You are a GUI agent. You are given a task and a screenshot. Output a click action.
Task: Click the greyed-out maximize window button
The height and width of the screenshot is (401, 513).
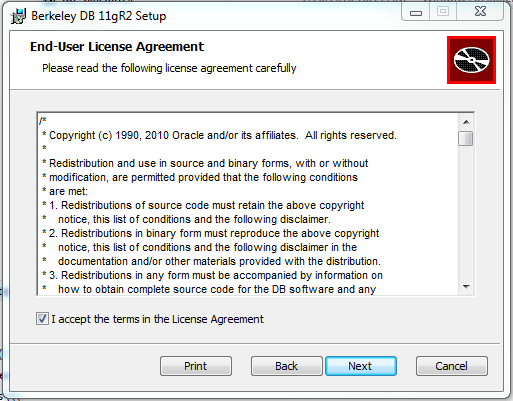pyautogui.click(x=443, y=12)
